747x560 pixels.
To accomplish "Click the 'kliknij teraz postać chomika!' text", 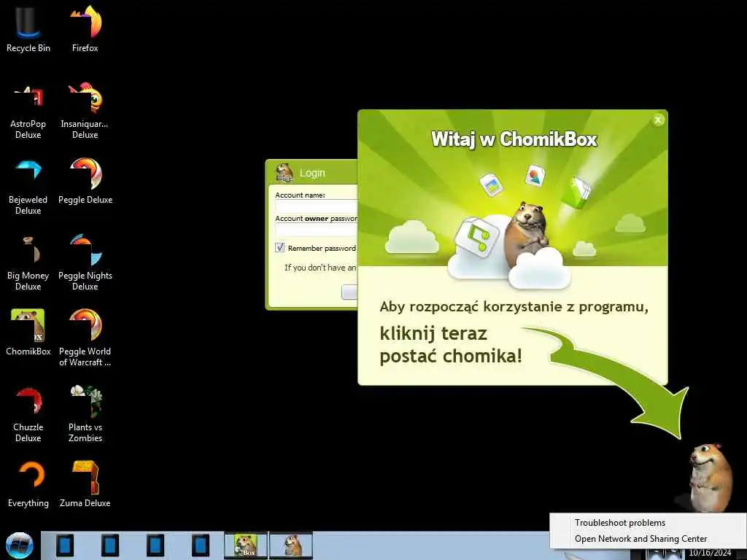I will pos(451,344).
